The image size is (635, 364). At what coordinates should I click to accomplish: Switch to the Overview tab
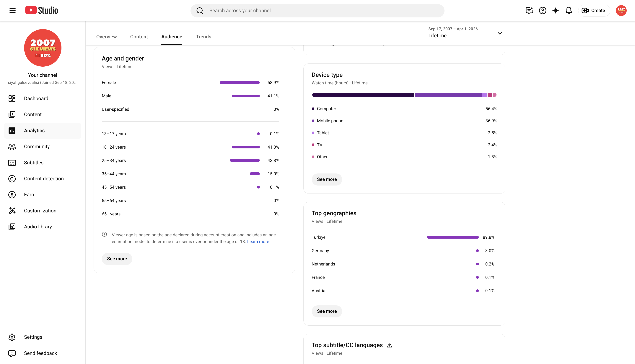click(106, 37)
